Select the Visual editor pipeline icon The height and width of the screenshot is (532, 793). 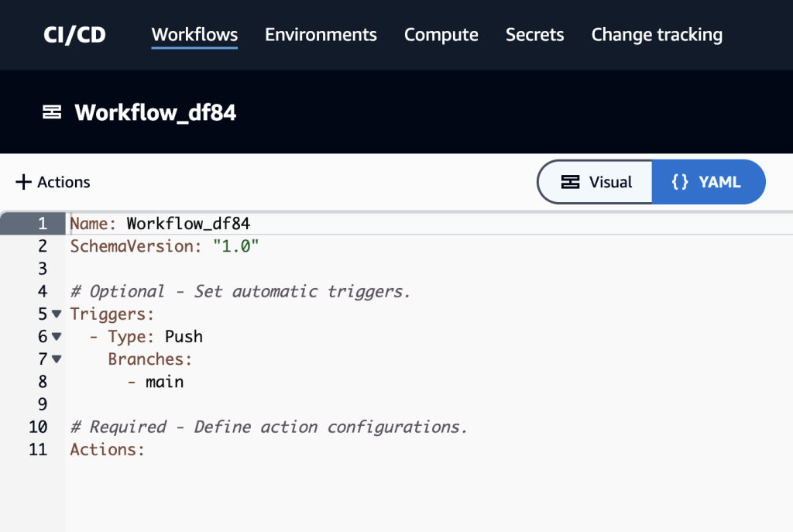571,181
